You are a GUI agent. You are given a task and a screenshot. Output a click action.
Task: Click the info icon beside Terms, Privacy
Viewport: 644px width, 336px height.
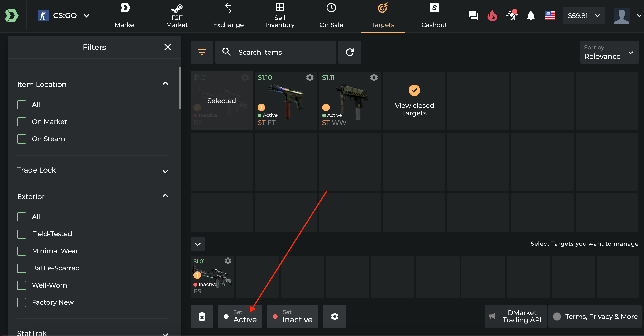point(557,317)
